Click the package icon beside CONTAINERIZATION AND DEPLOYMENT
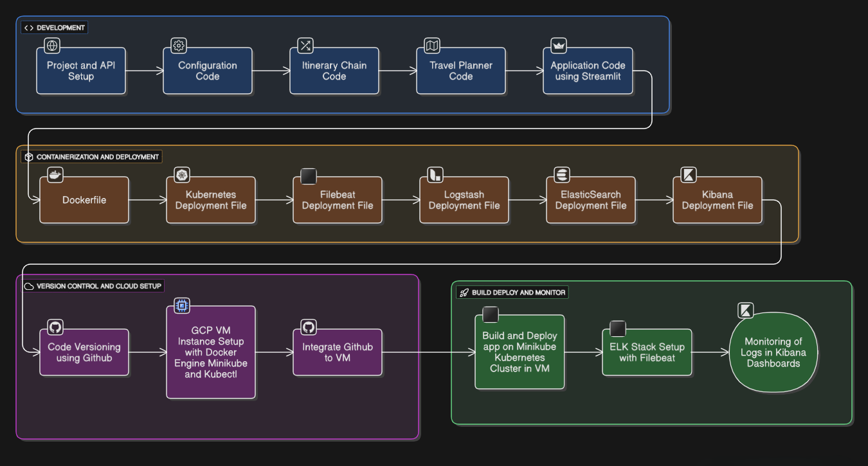 point(28,156)
